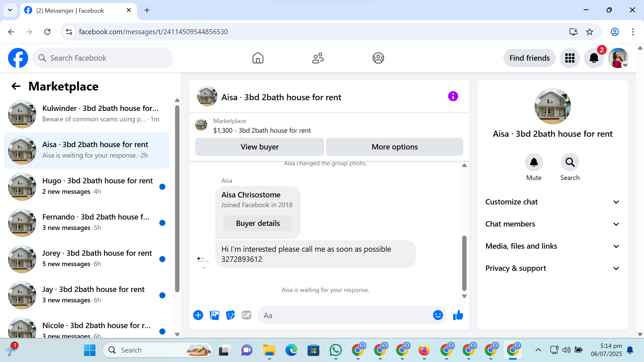Open the Chrome profile icon
644x362 pixels.
click(x=614, y=32)
